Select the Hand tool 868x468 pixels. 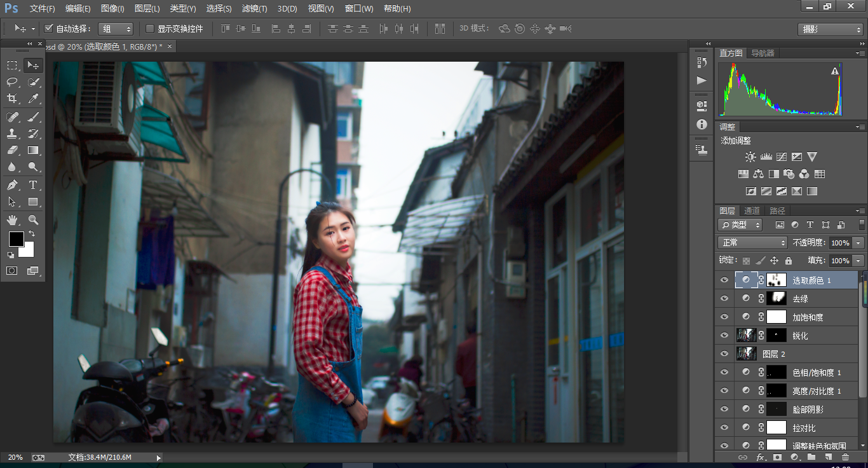(x=12, y=220)
